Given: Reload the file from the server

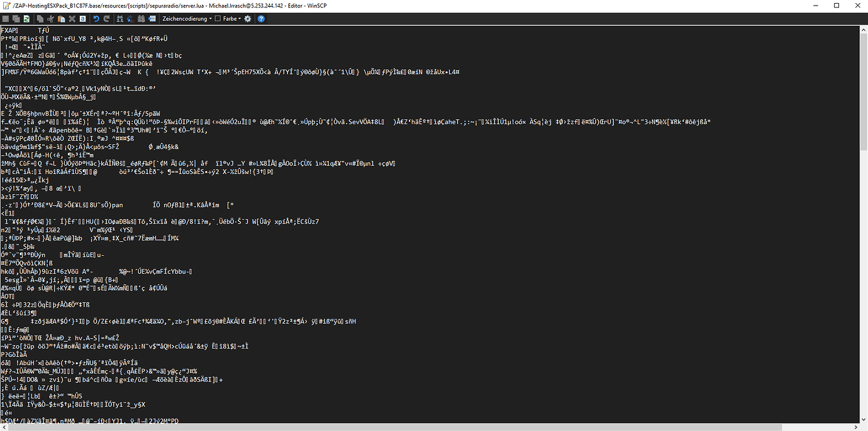Looking at the screenshot, I should click(28, 18).
